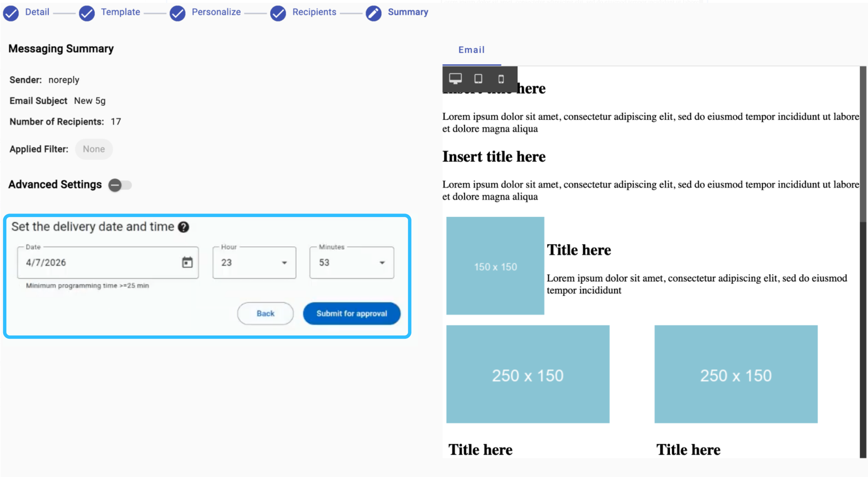This screenshot has height=477, width=868.
Task: Select the Email preview tab
Action: tap(471, 50)
